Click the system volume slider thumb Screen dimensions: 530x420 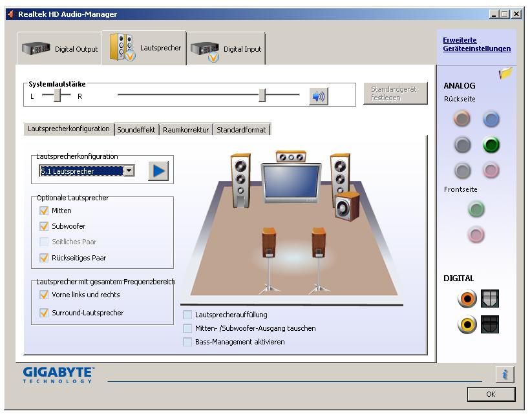click(262, 95)
